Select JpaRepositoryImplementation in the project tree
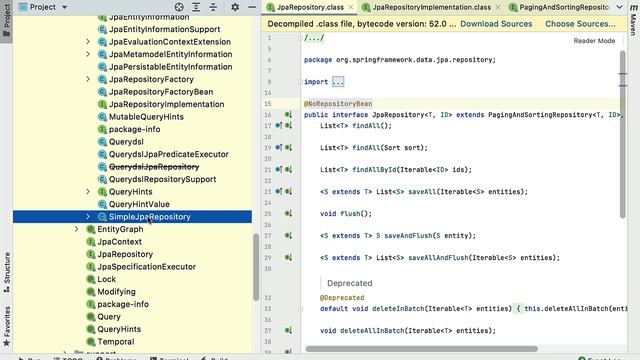 coord(166,104)
